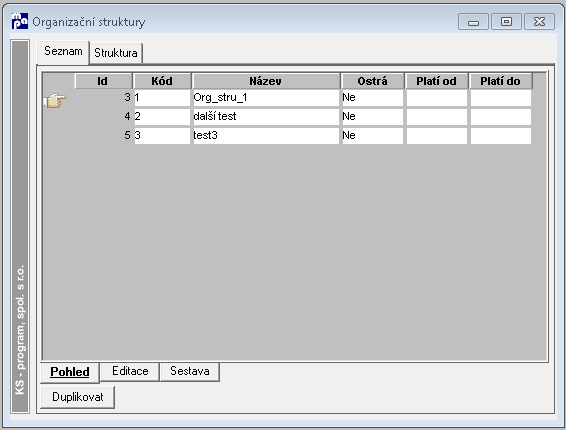
Task: Click the app logo icon in title bar
Action: pyautogui.click(x=19, y=21)
